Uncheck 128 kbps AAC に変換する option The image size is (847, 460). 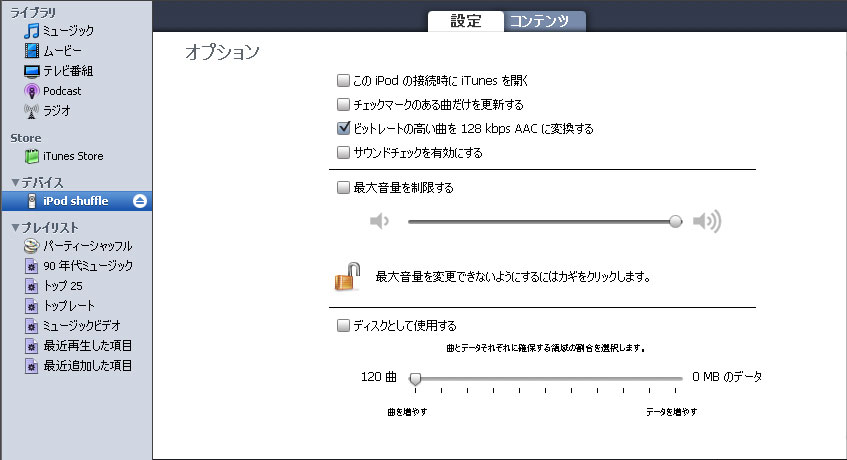pos(343,128)
